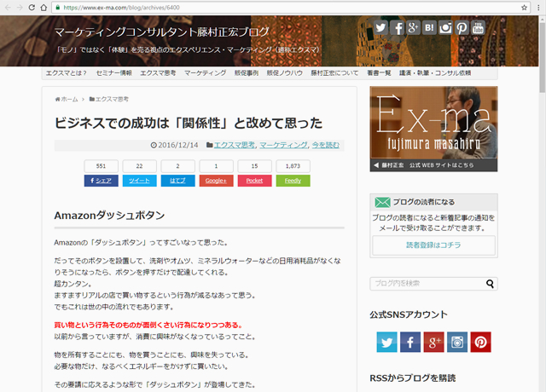Open the YouTube icon in header banner
The height and width of the screenshot is (392, 546).
point(478,27)
